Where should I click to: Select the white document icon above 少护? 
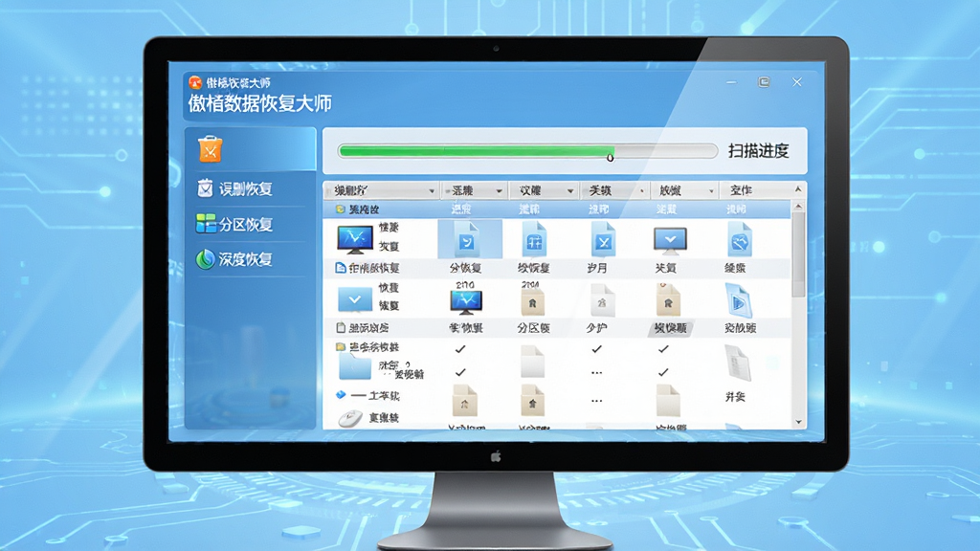(x=603, y=300)
